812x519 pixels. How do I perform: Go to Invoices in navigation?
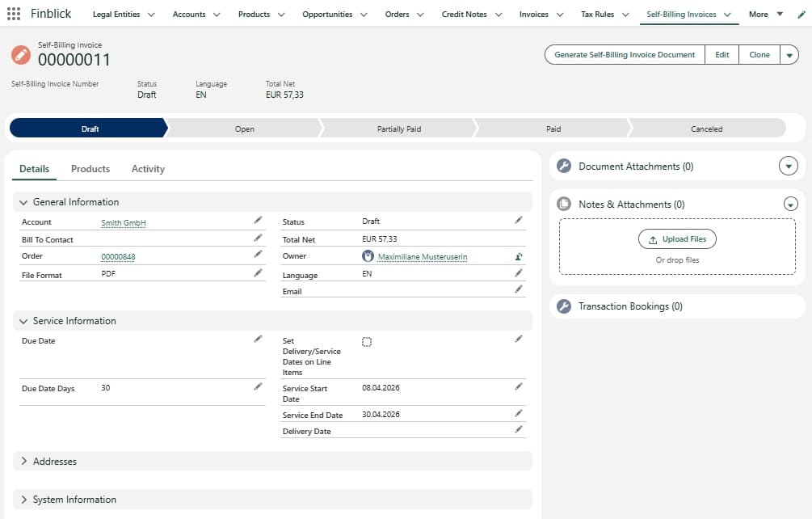[533, 15]
